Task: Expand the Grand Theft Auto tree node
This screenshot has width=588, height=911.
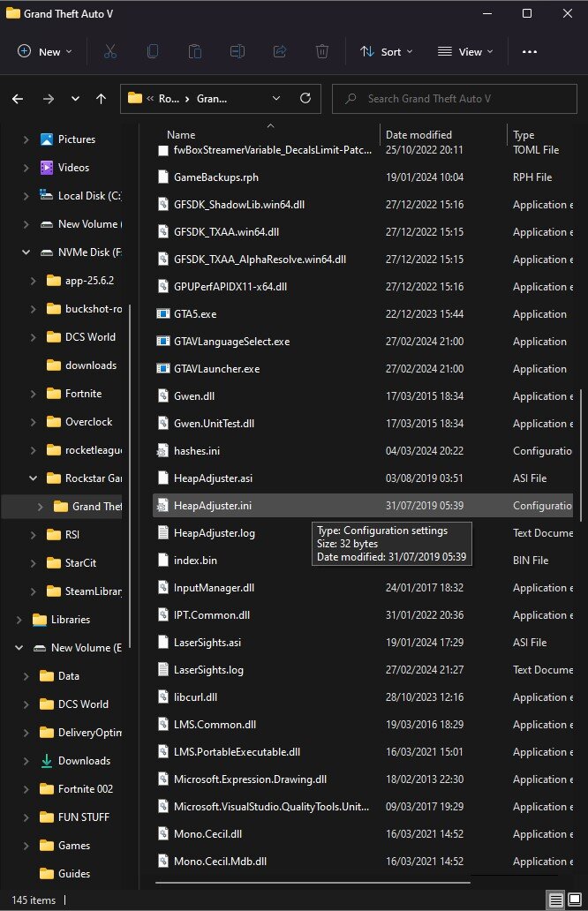Action: (40, 507)
